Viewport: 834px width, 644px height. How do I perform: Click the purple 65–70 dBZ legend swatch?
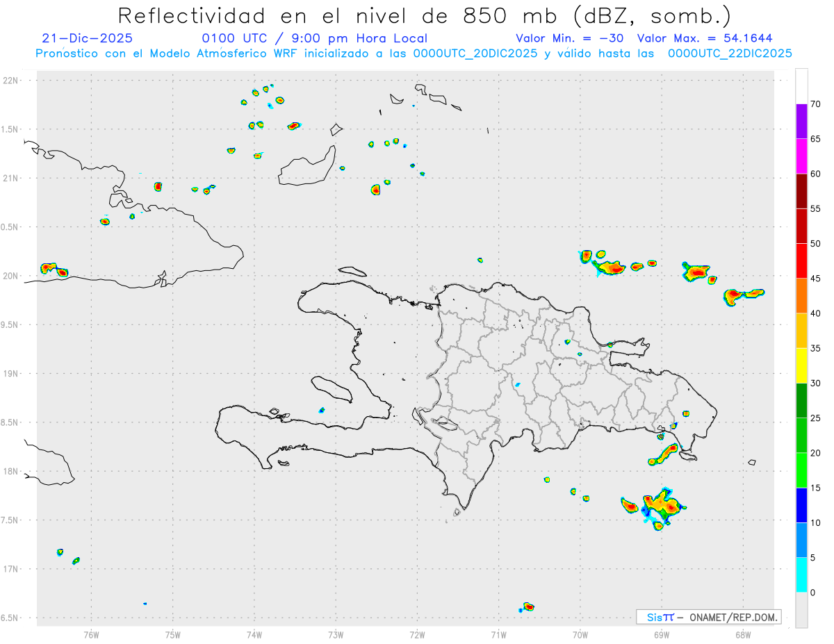click(x=801, y=122)
